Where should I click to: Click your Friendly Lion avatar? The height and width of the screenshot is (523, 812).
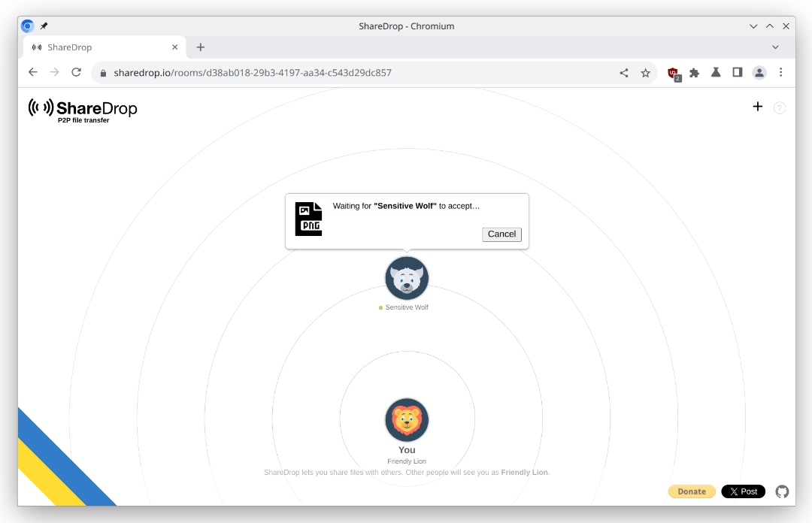coord(406,420)
